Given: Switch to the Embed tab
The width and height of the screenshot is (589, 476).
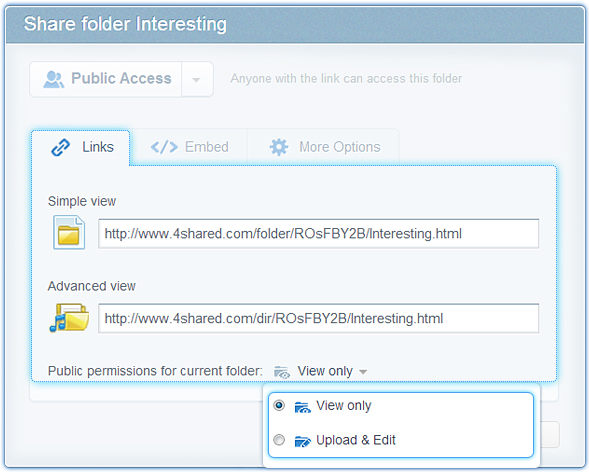Looking at the screenshot, I should [189, 147].
